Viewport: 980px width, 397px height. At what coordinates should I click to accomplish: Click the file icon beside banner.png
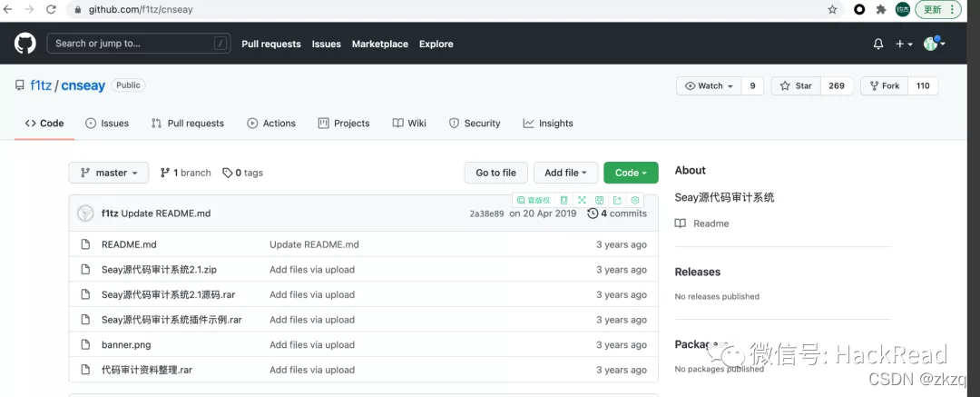85,344
